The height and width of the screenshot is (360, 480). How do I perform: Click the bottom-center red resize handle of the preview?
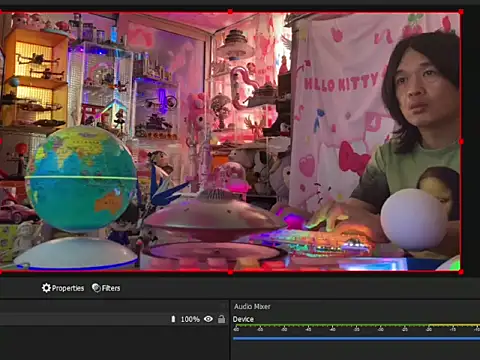[x=230, y=272]
